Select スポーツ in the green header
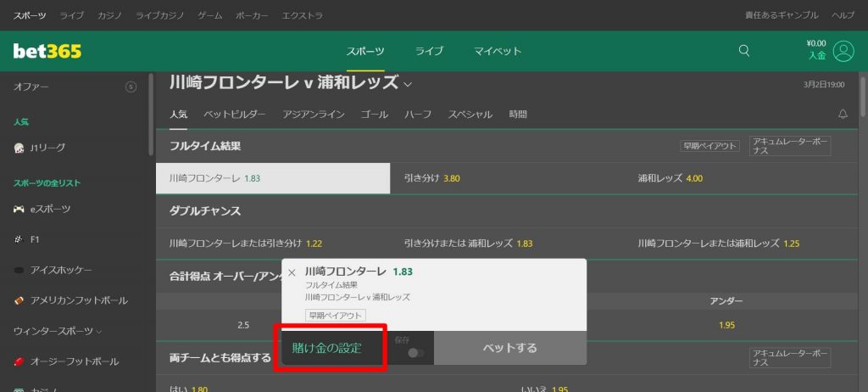Viewport: 868px width, 392px height. pos(365,51)
